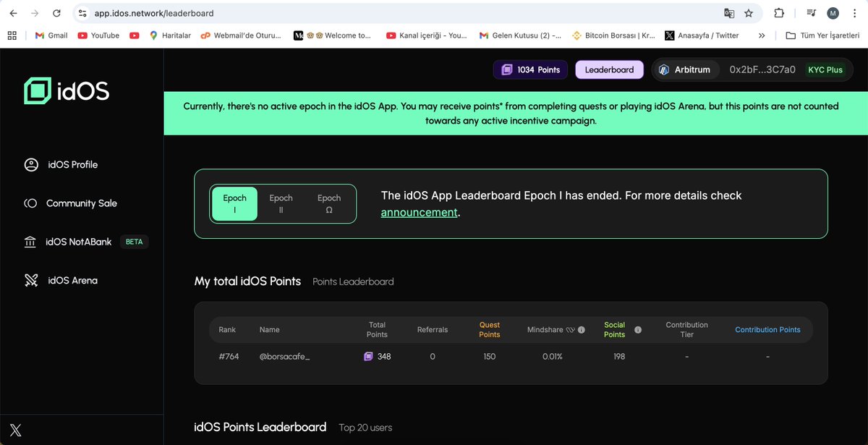Open the Haritalar maps bookmark
This screenshot has height=445, width=868.
click(170, 35)
